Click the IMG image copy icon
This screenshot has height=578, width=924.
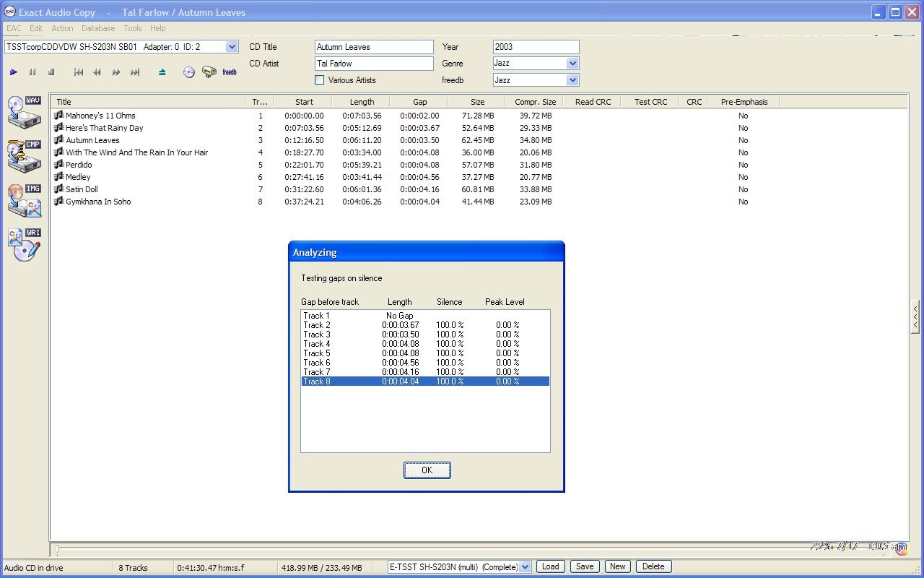point(24,201)
